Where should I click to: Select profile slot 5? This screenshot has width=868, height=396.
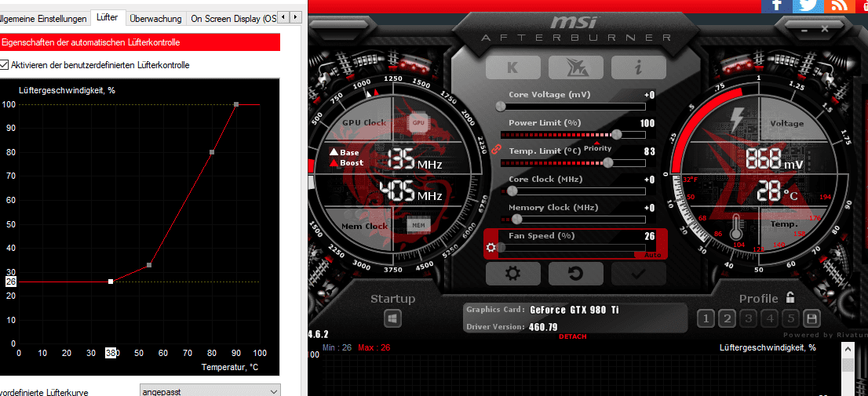[791, 318]
